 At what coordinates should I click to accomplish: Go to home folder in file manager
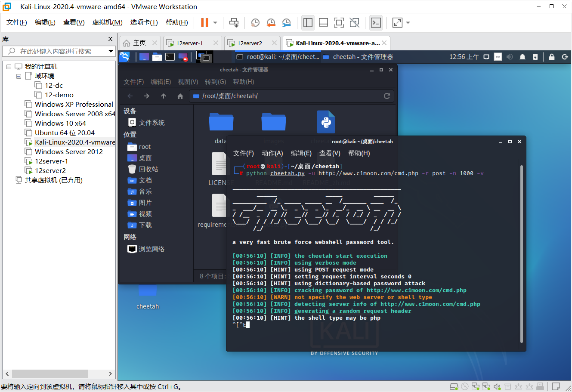pyautogui.click(x=180, y=96)
